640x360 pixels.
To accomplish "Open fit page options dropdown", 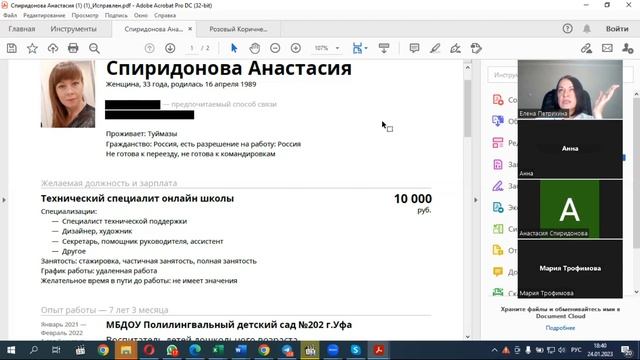I will point(360,48).
